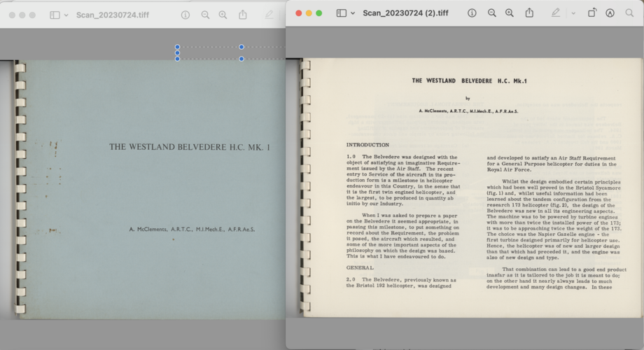This screenshot has height=350, width=644.
Task: Toggle sidebar in Scan_20230724 (2).tiff window
Action: [341, 13]
